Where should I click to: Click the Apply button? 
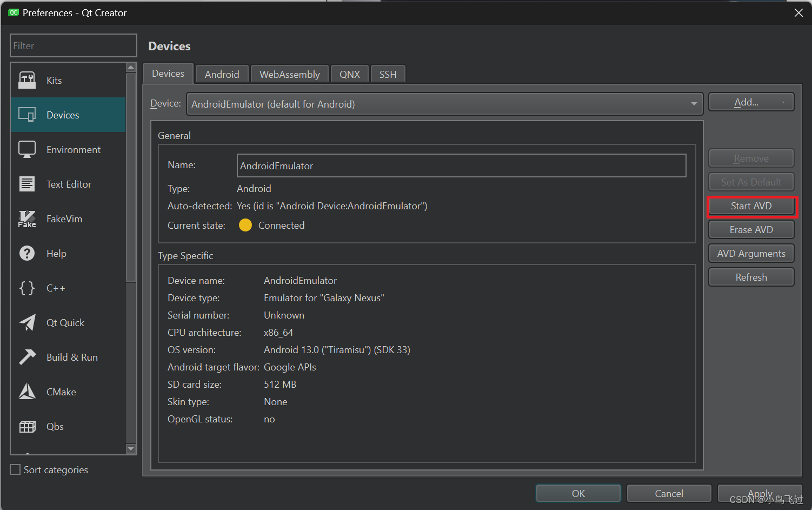(x=760, y=493)
